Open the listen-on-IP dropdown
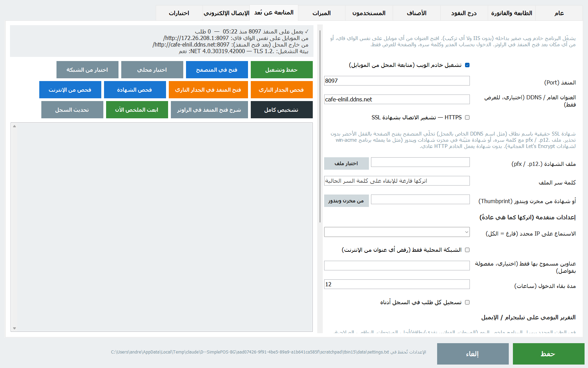 point(397,232)
